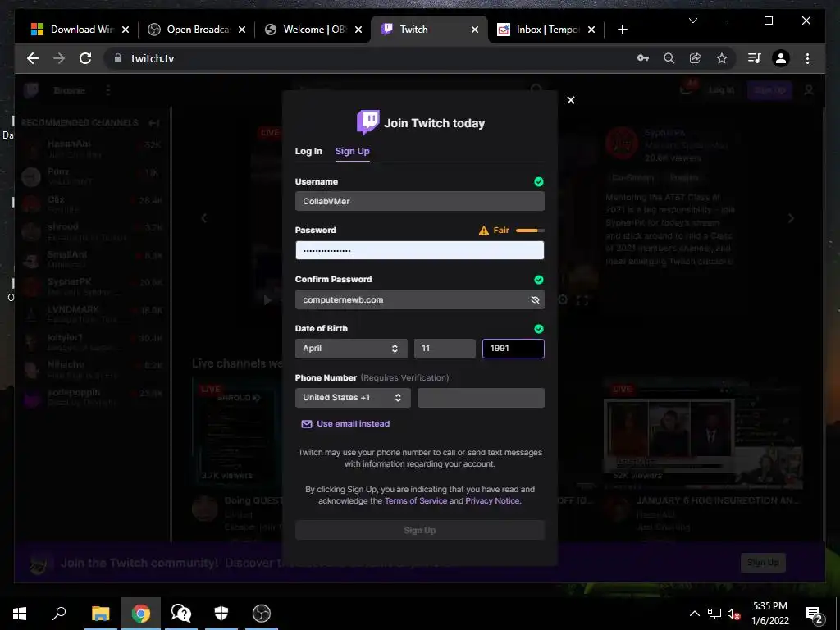Open Get Help app in taskbar
This screenshot has height=630, width=840.
tap(181, 614)
